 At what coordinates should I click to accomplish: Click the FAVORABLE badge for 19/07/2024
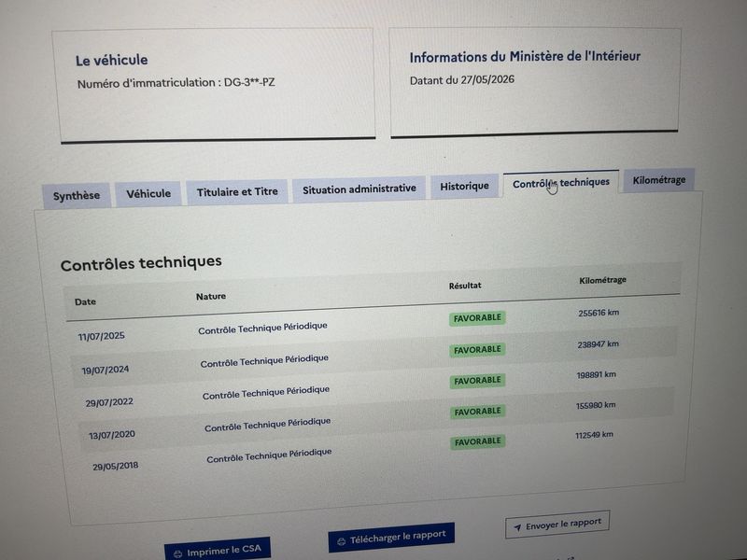[477, 350]
